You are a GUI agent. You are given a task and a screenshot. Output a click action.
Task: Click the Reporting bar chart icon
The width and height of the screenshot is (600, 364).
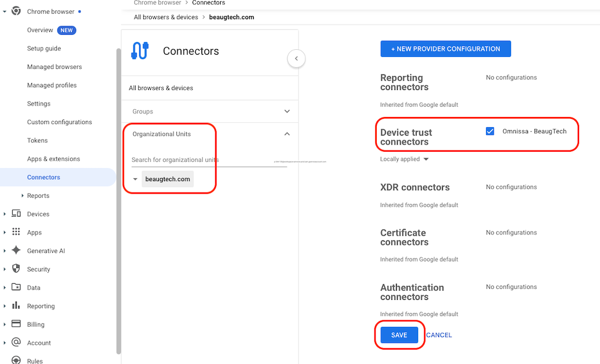pyautogui.click(x=16, y=306)
